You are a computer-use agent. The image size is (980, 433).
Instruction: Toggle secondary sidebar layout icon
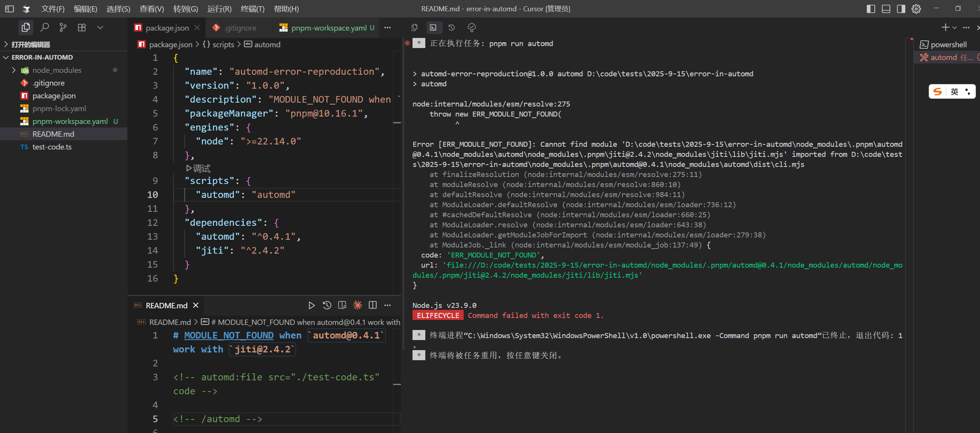click(901, 9)
